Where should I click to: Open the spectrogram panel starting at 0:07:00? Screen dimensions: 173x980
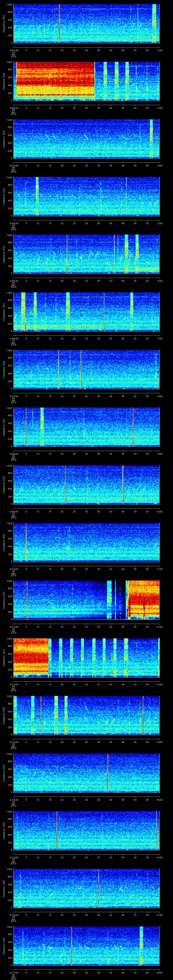(87, 369)
